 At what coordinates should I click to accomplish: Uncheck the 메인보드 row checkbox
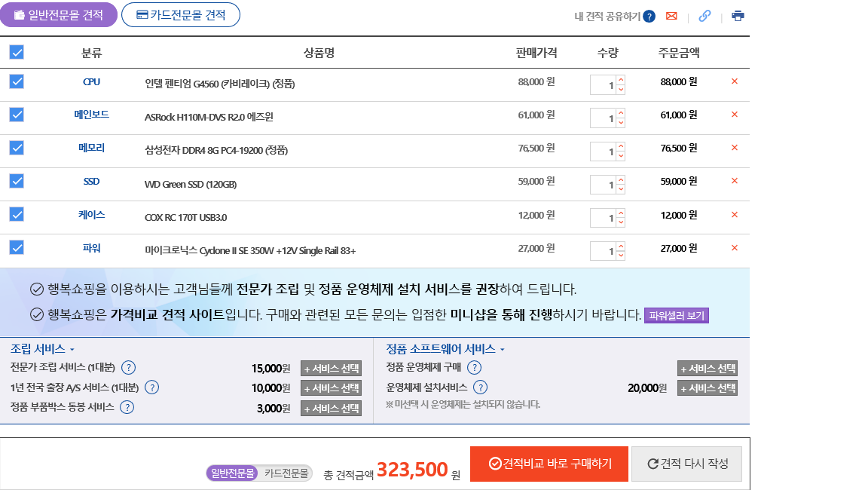coord(17,115)
